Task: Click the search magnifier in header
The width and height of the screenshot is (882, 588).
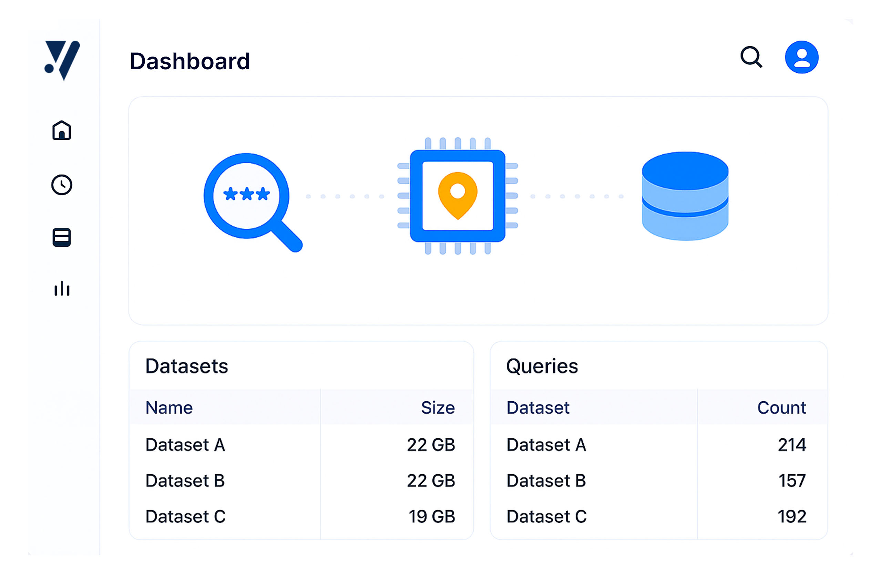Action: (751, 58)
